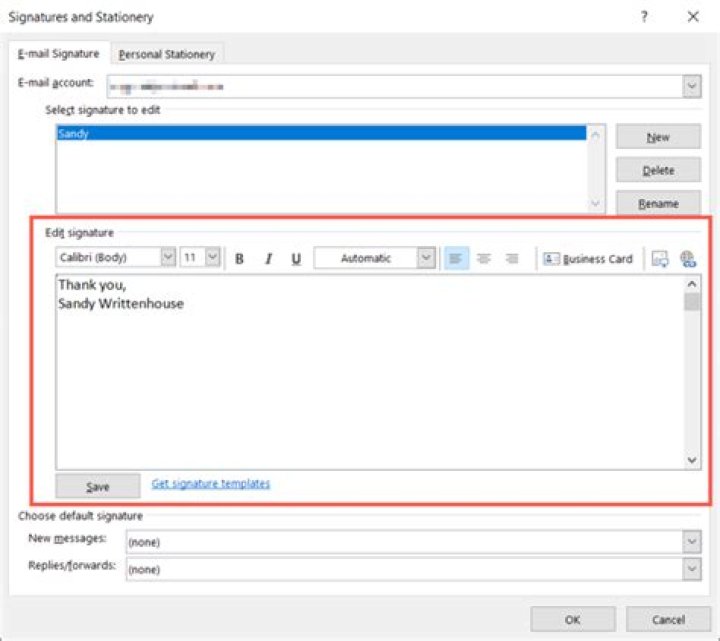Insert hyperlink into signature

688,259
